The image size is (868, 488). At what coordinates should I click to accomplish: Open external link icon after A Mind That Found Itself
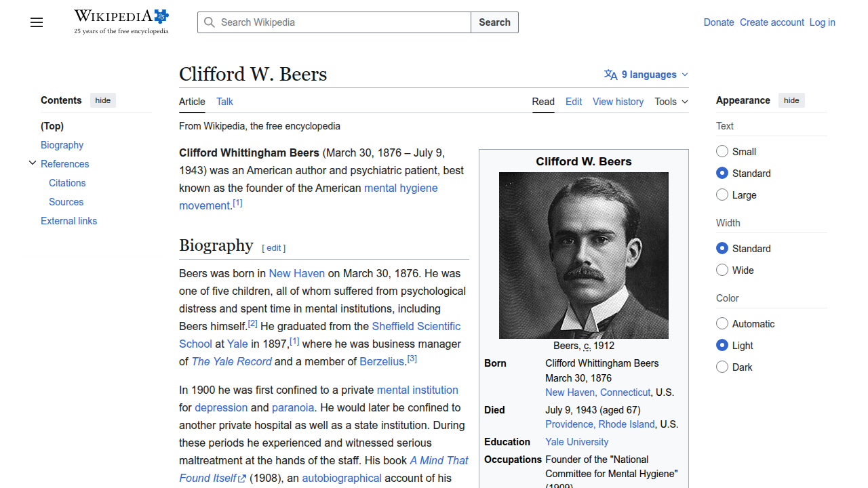point(242,479)
